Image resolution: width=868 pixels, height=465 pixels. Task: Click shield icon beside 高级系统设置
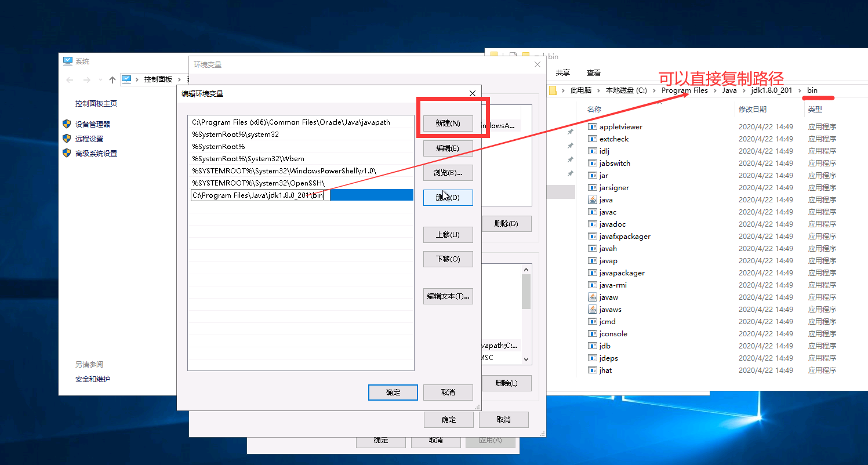pyautogui.click(x=67, y=153)
